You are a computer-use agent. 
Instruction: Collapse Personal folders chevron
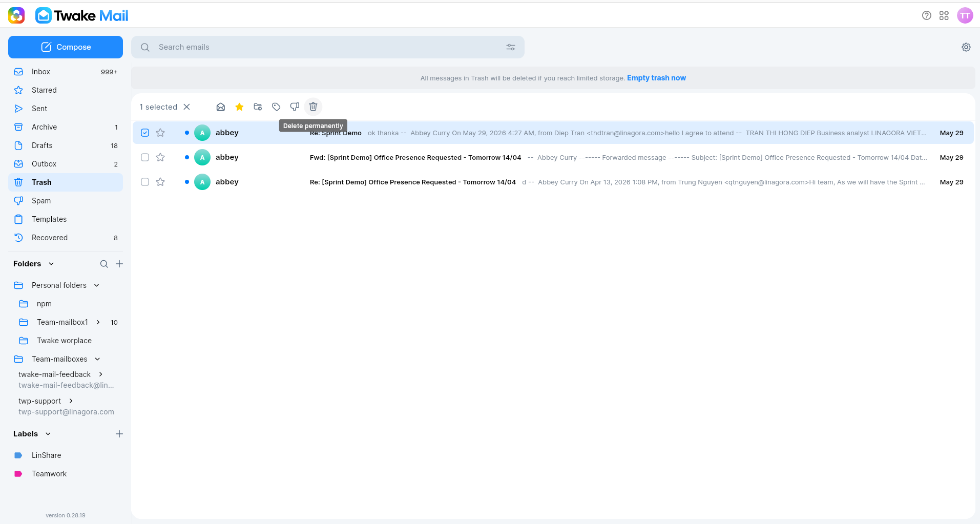click(97, 285)
